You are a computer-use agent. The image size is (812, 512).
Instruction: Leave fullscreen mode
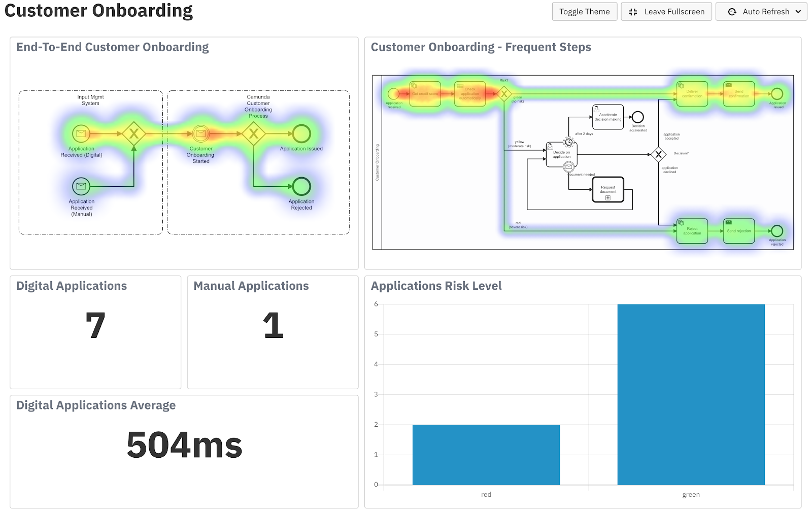pos(666,12)
